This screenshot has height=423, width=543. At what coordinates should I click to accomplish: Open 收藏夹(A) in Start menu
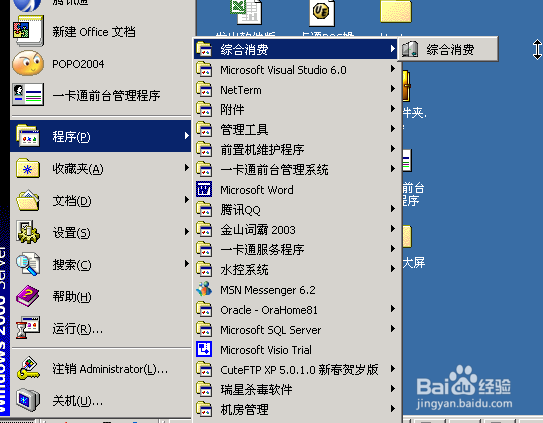tap(100, 169)
